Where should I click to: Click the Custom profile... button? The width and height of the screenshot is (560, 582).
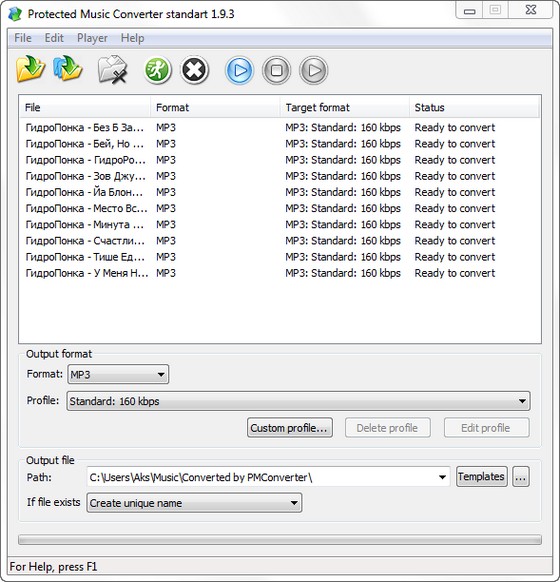(x=290, y=428)
